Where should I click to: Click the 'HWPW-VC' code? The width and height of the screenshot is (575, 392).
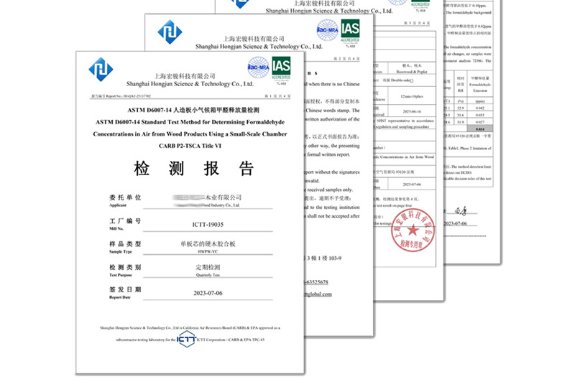(208, 252)
